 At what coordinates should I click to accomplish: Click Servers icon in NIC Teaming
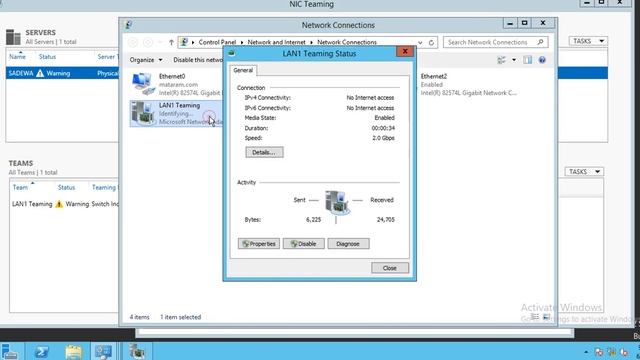[13, 37]
